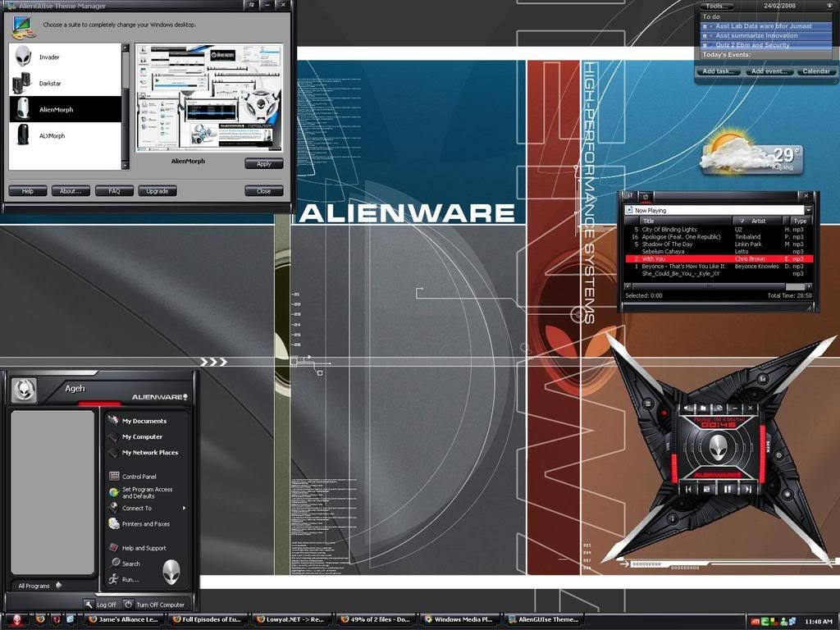The image size is (840, 630).
Task: Open Control Panel from Start menu
Action: (139, 477)
